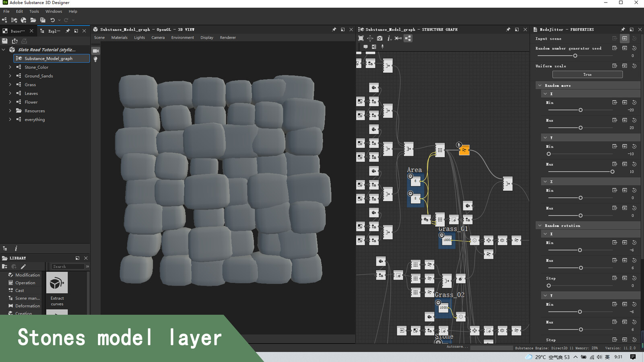644x362 pixels.
Task: Select the Modification library category
Action: click(24, 275)
